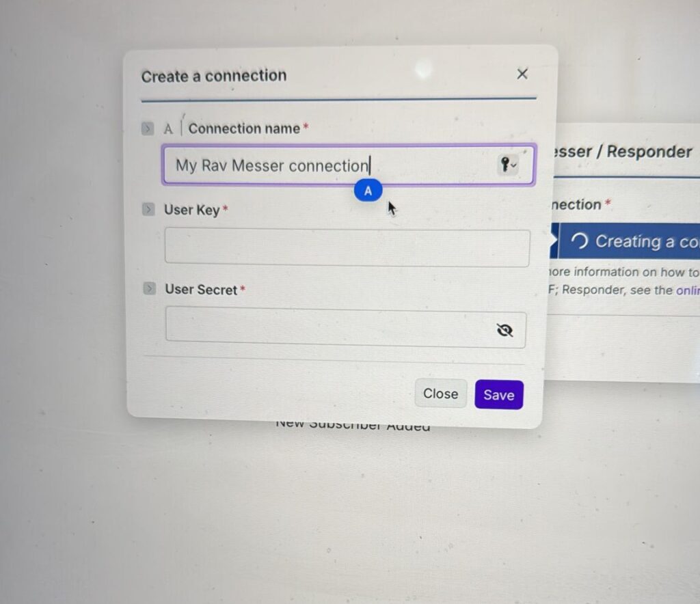This screenshot has height=604, width=700.
Task: Click the Close button in dialog footer
Action: (441, 394)
